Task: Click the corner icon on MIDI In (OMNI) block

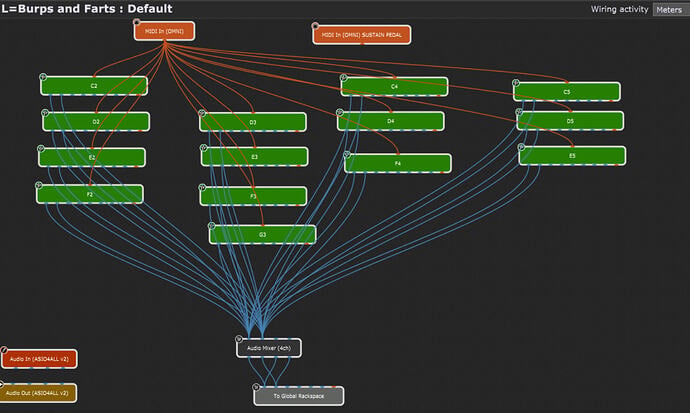Action: point(137,22)
